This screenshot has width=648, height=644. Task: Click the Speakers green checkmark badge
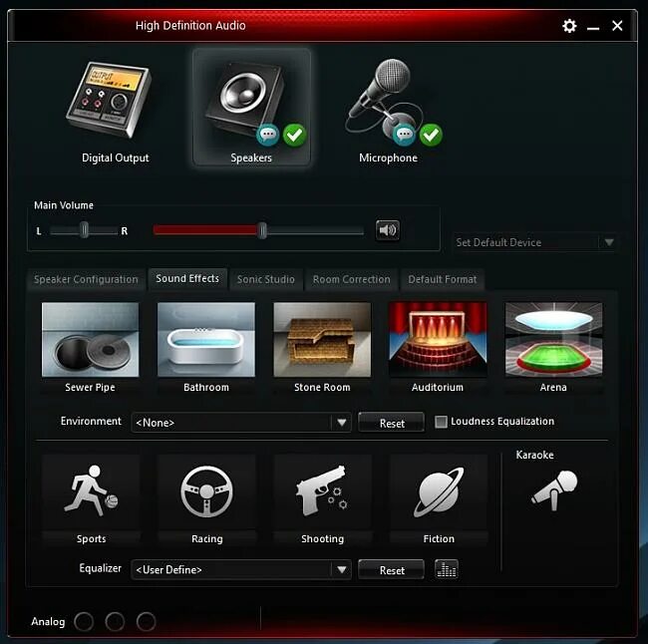295,135
